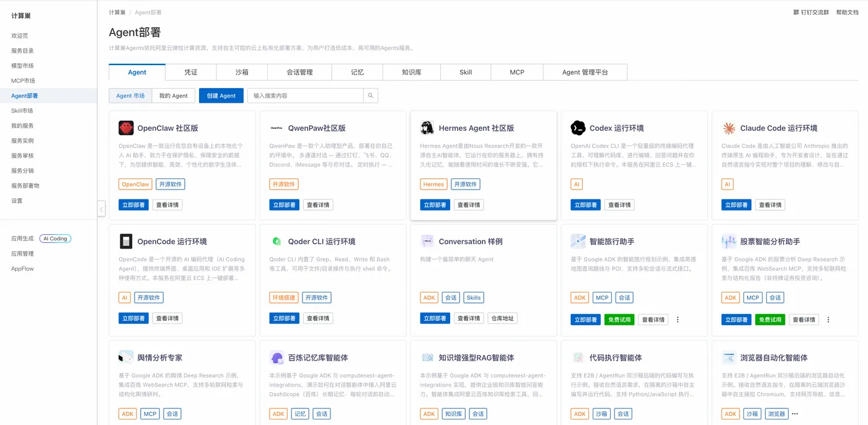Open Skill市场 in the sidebar

(22, 111)
